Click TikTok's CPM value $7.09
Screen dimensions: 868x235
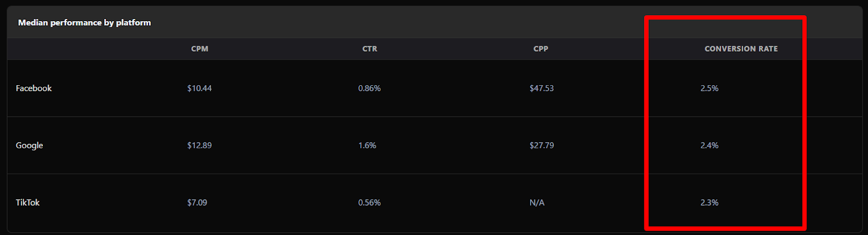(197, 202)
